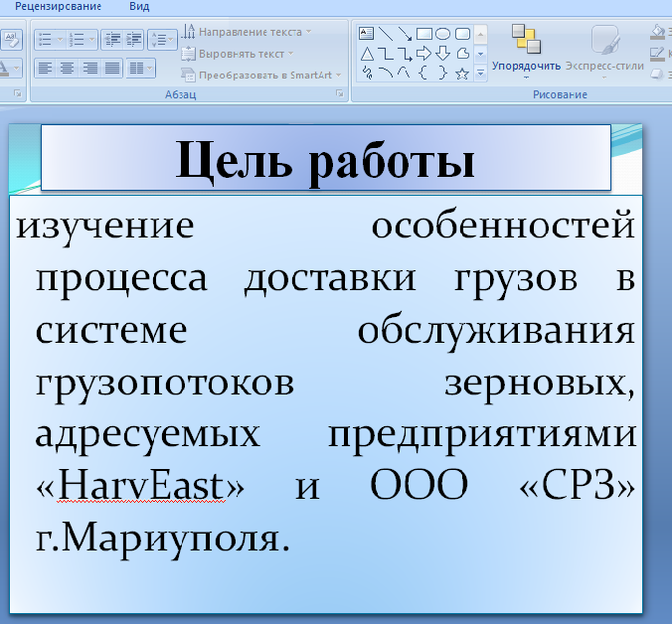Open Выровнять текст dropdown
The image size is (672, 624).
coord(238,54)
